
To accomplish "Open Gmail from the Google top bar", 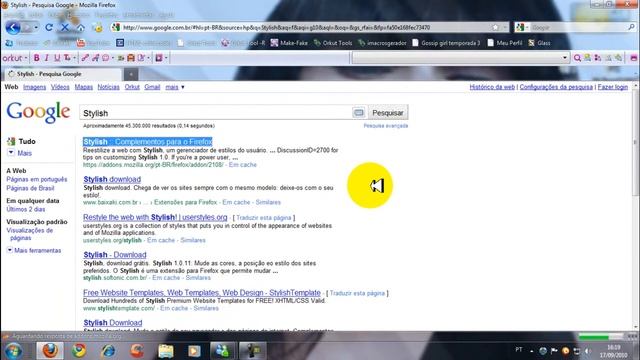I will point(152,87).
